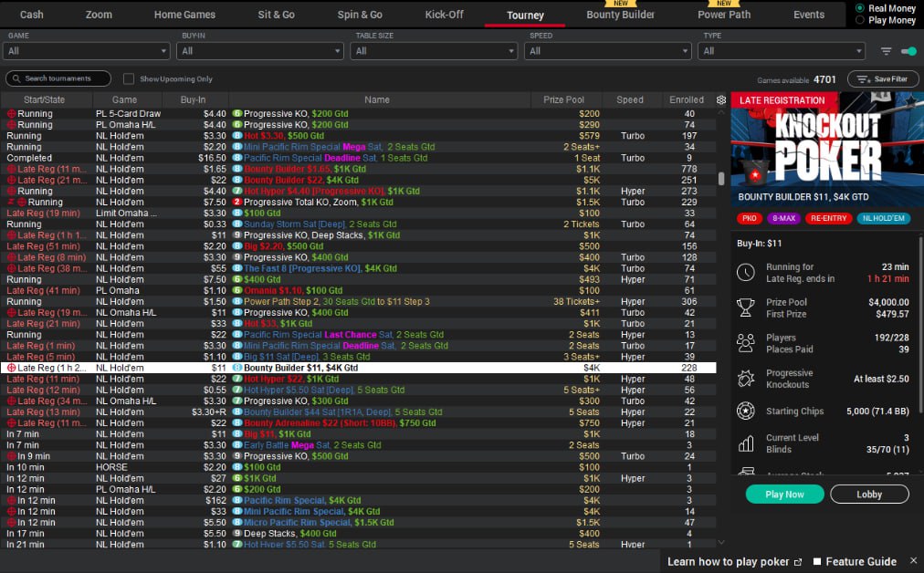924x573 pixels.
Task: Click the red 2 badge on Progressive Total KO Zoom
Action: [x=236, y=202]
